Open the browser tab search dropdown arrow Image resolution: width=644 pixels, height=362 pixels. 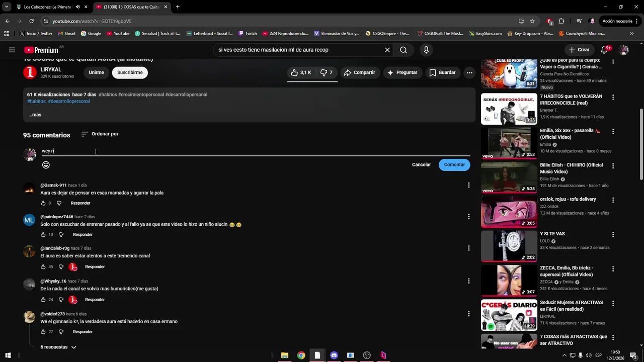coord(7,7)
